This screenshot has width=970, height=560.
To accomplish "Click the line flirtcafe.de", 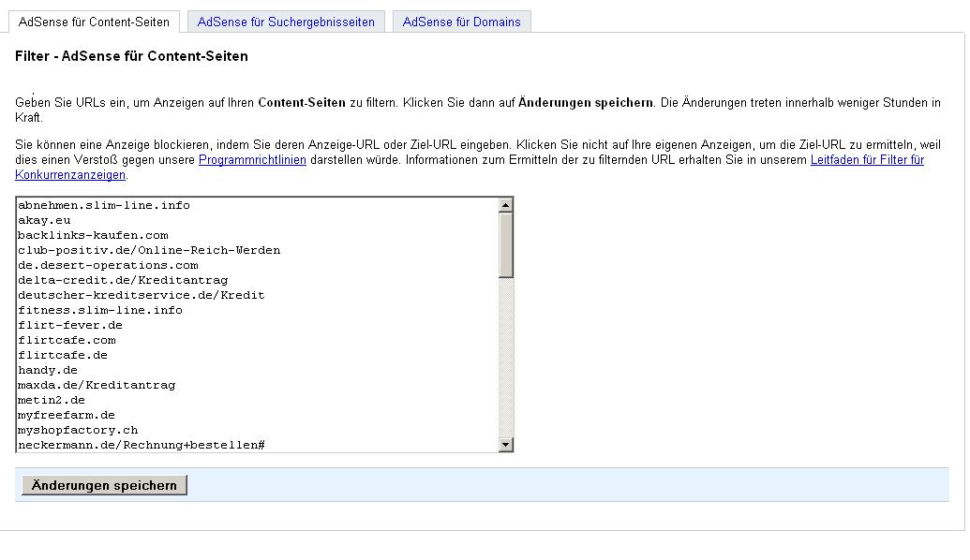I will (x=63, y=355).
